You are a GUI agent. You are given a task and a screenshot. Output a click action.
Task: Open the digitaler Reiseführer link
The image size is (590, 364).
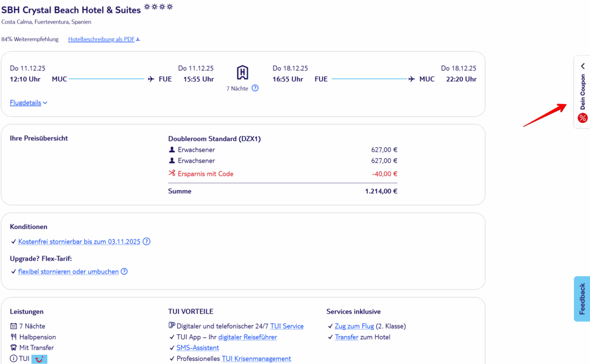tap(247, 337)
